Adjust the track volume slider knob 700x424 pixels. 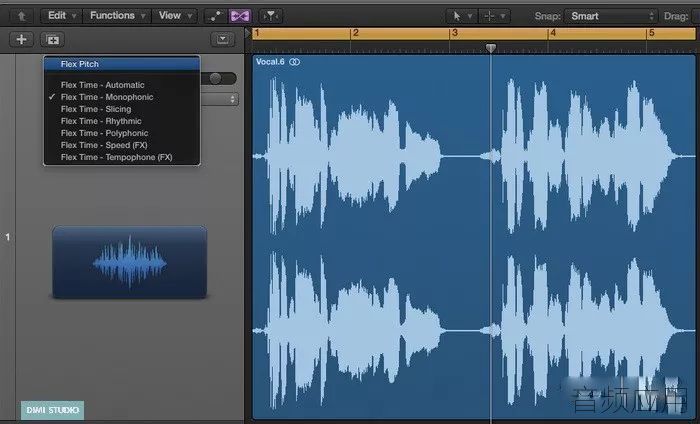(215, 79)
